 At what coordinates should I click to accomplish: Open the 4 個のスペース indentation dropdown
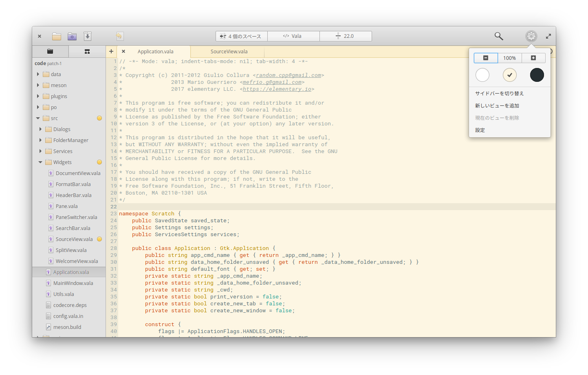click(x=242, y=36)
